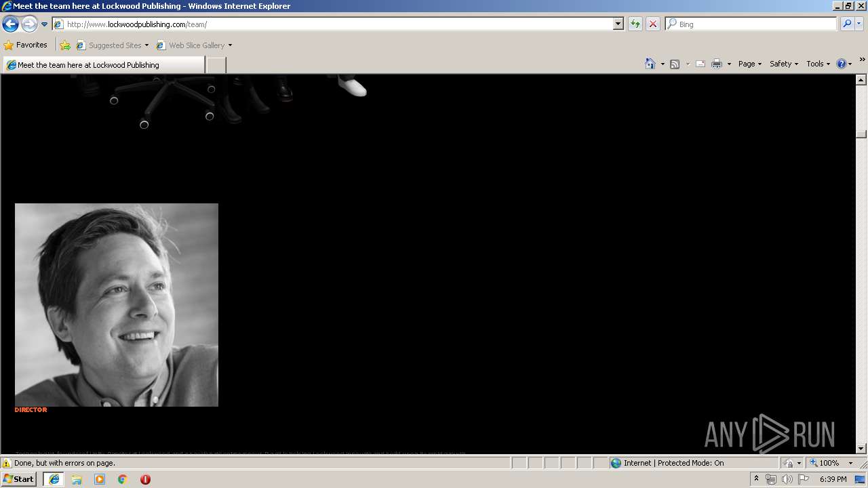
Task: Click the vertical scrollbar down arrow
Action: click(x=861, y=448)
